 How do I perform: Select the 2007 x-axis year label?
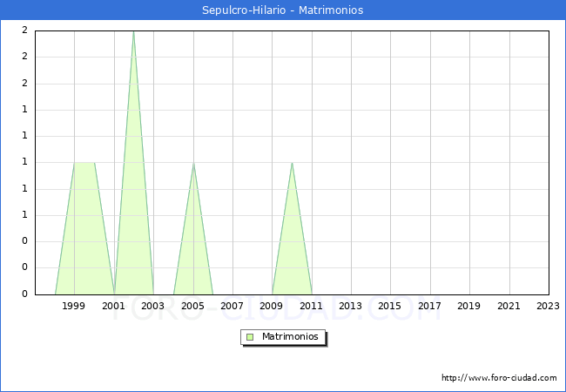pos(232,306)
